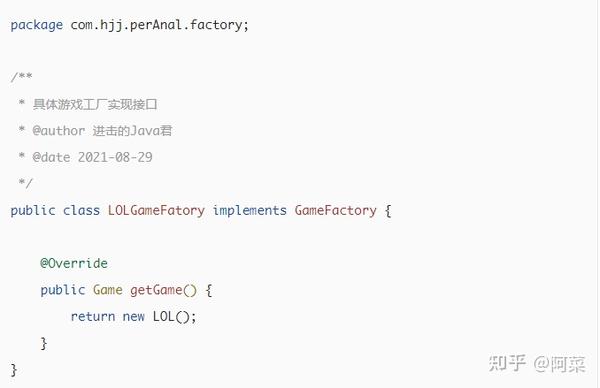Click the @author tag in the comment
Screen dimensions: 600x388
point(59,131)
